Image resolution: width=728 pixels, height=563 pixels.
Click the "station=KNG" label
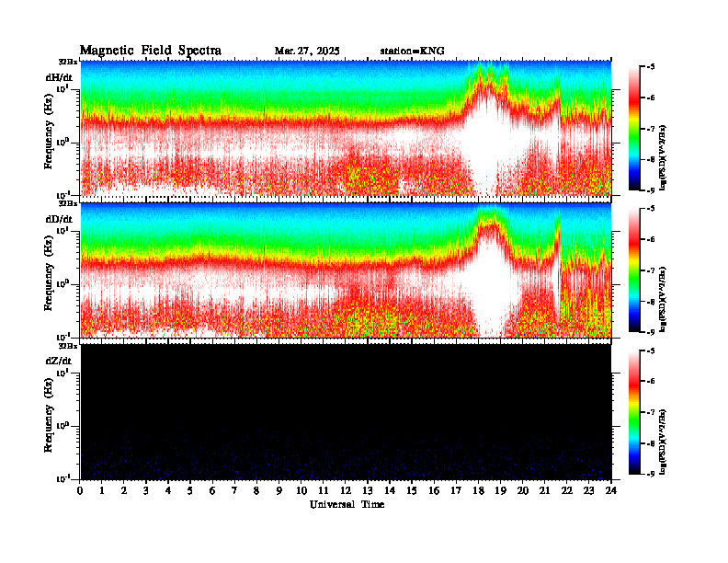[412, 51]
